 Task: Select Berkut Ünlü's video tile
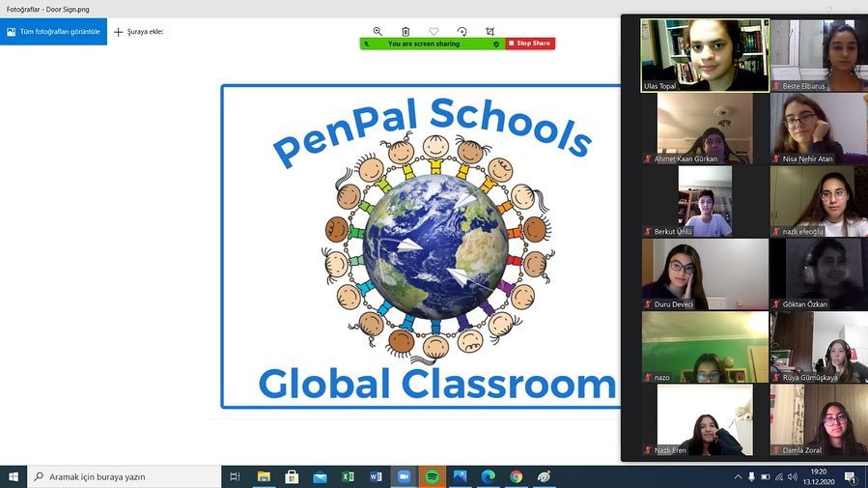(705, 201)
